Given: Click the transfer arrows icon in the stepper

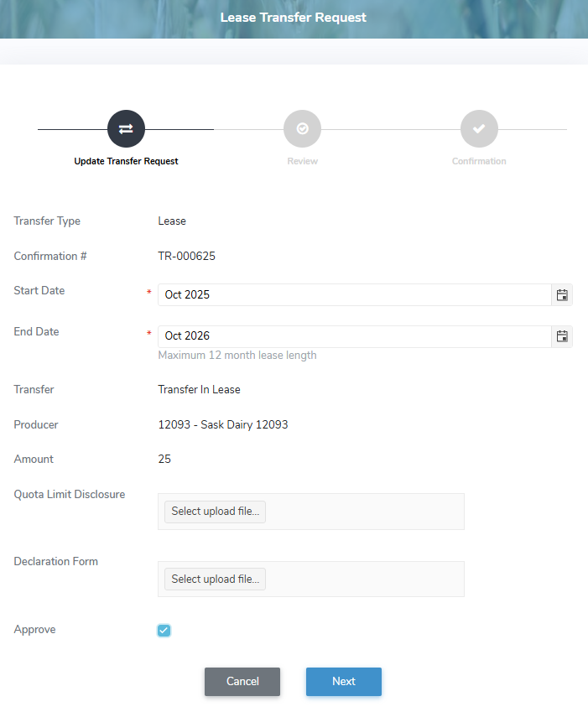Looking at the screenshot, I should [126, 128].
